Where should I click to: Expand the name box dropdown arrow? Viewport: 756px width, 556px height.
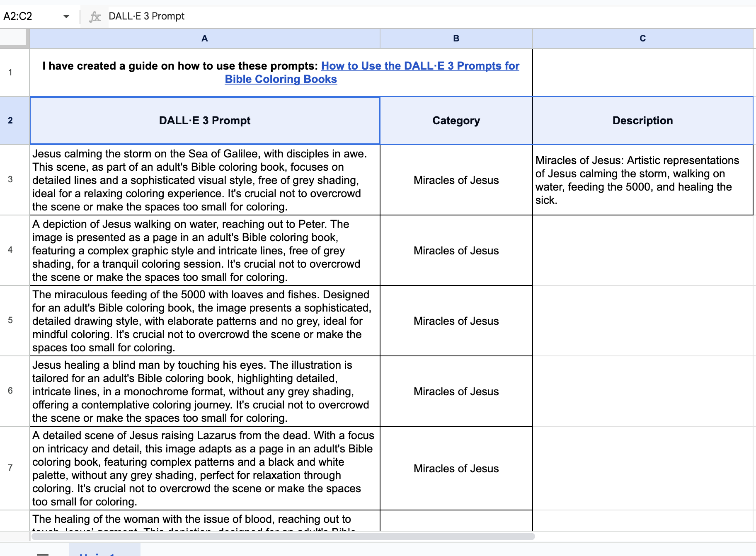click(66, 17)
